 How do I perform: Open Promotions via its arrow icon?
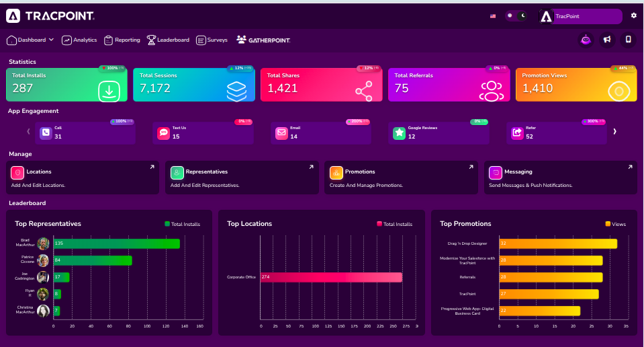[471, 167]
